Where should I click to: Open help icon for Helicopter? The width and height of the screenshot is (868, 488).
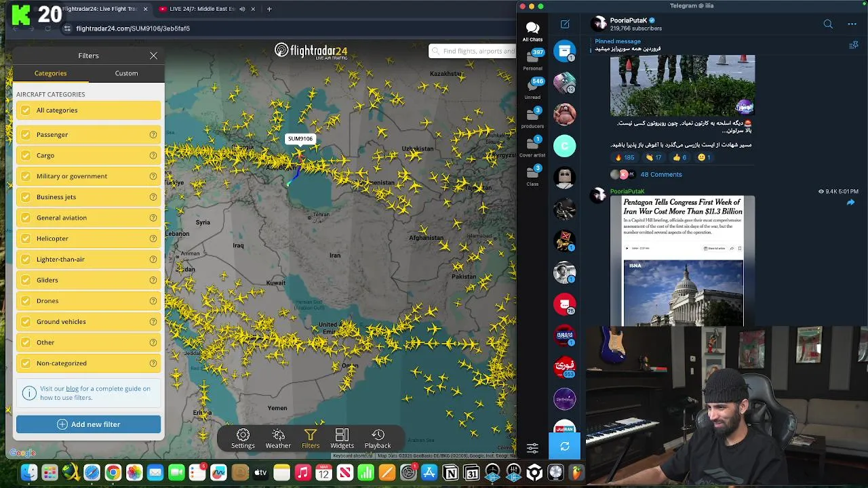click(x=153, y=239)
